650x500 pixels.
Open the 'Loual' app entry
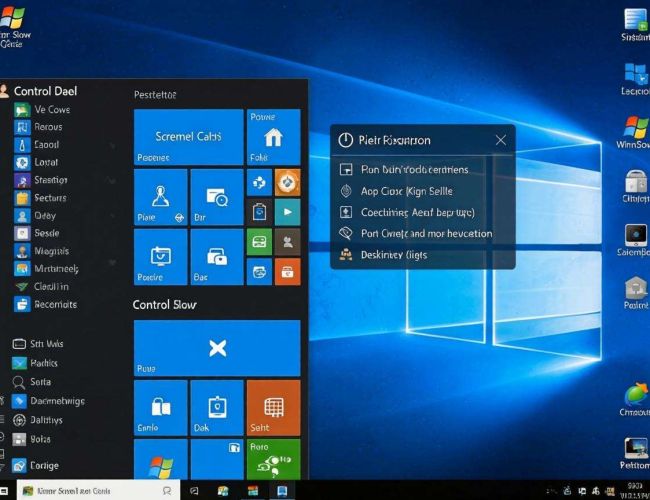point(36,162)
